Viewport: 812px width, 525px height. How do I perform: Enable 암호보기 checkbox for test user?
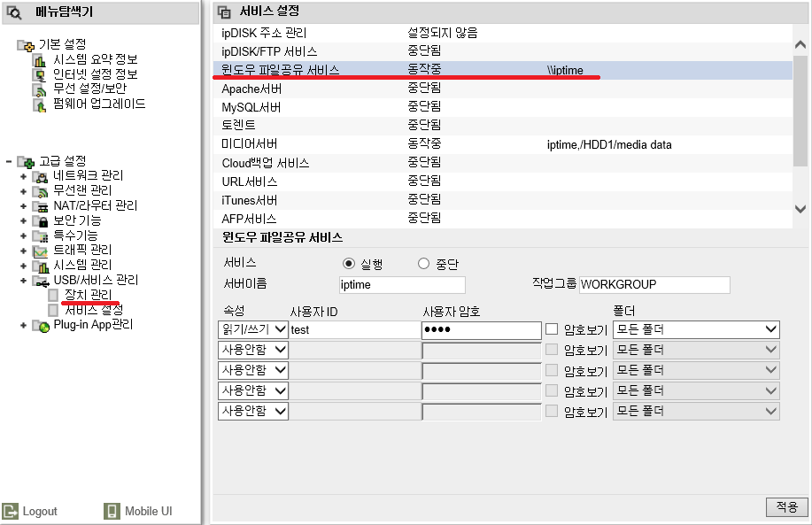552,329
